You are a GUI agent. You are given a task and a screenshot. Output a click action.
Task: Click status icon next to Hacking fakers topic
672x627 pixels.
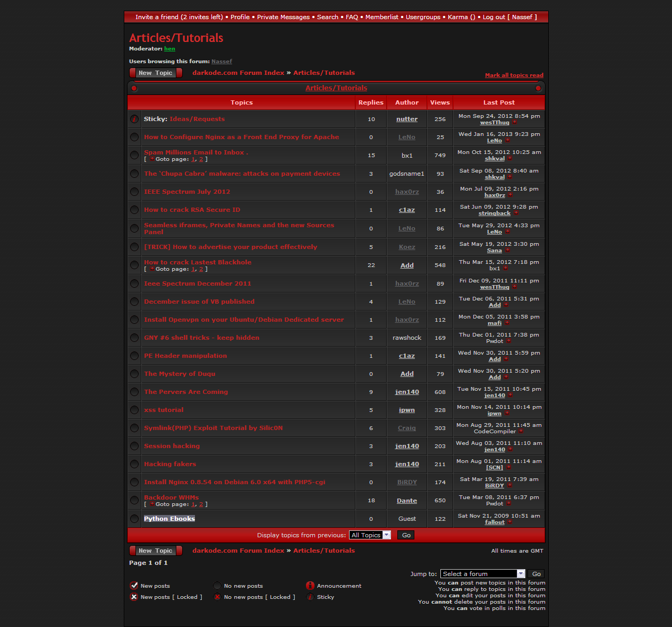[134, 464]
